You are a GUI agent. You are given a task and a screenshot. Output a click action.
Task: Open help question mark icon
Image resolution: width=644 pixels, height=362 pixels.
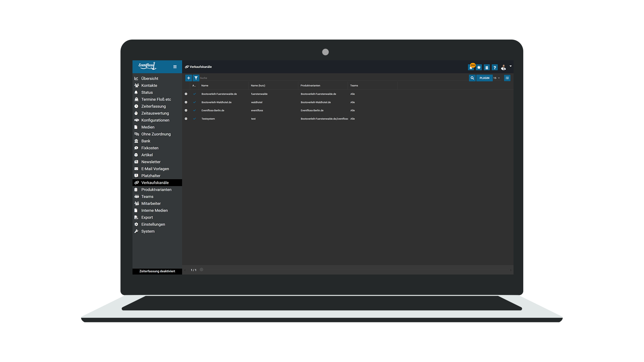pos(495,67)
